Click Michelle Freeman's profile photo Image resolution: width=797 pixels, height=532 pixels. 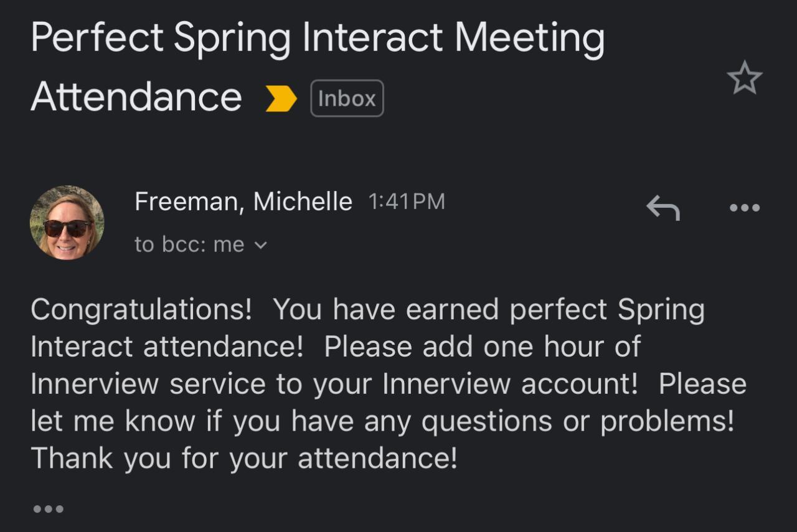point(67,222)
